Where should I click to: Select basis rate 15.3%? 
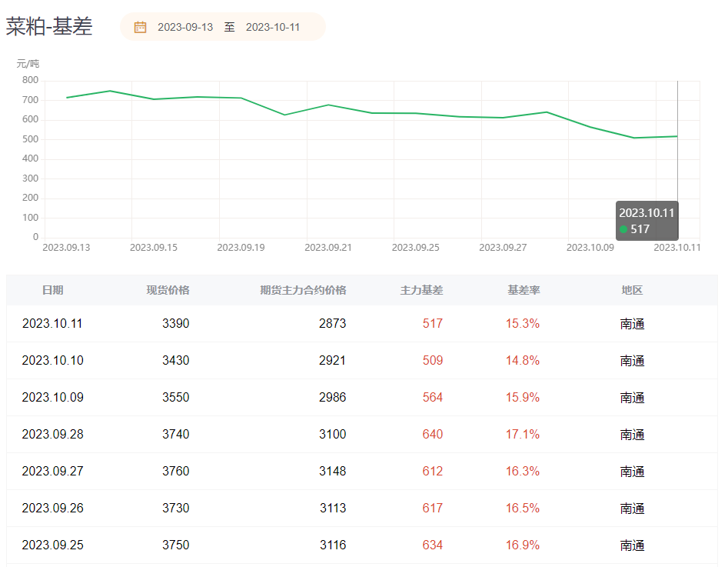tap(522, 323)
